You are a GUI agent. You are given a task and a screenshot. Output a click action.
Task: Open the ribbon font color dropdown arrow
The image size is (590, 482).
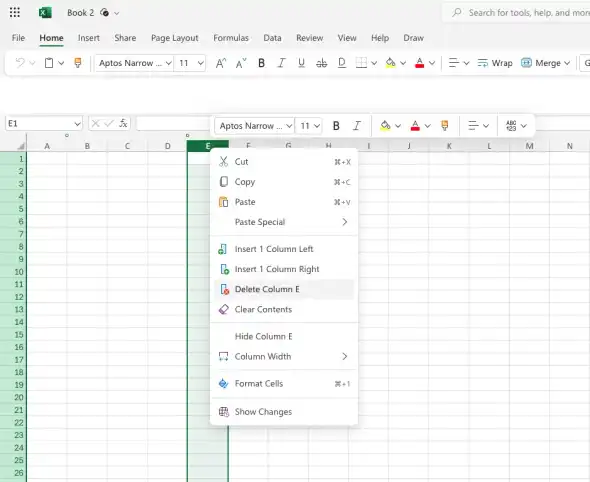432,63
